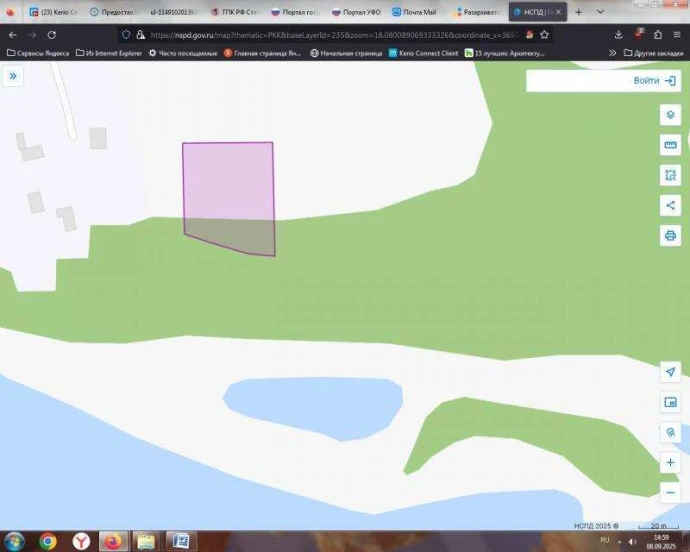Activate the area selection search tool
Image resolution: width=690 pixels, height=552 pixels.
point(670,175)
